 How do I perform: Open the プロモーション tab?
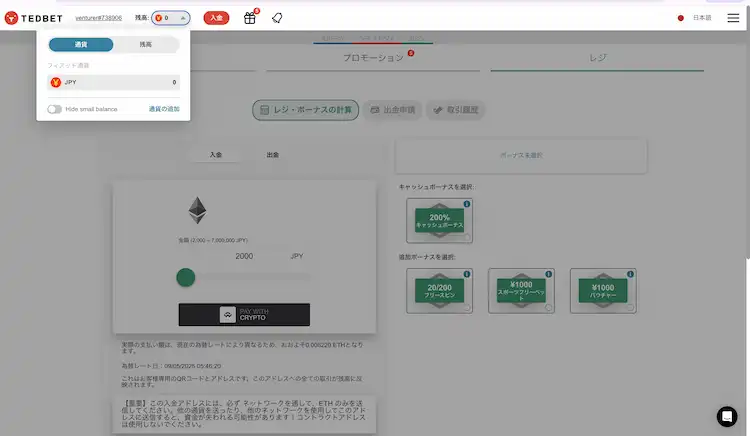click(x=373, y=58)
